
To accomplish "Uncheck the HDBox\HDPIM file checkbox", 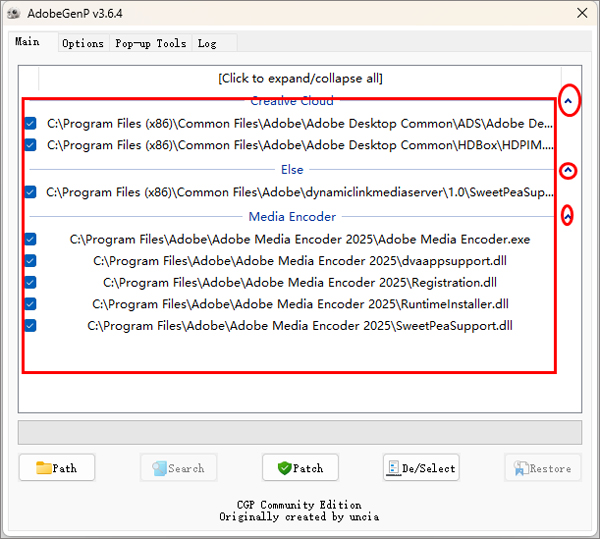I will coord(30,145).
